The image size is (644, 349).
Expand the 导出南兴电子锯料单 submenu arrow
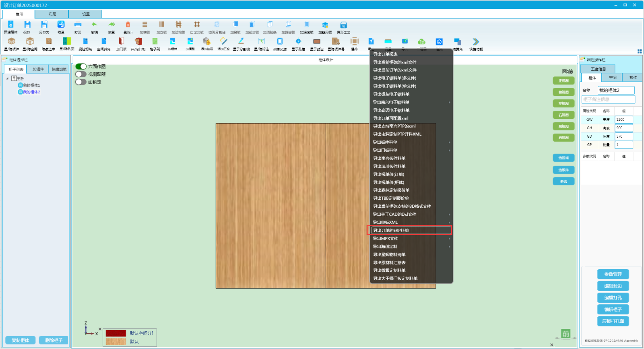coord(449,102)
